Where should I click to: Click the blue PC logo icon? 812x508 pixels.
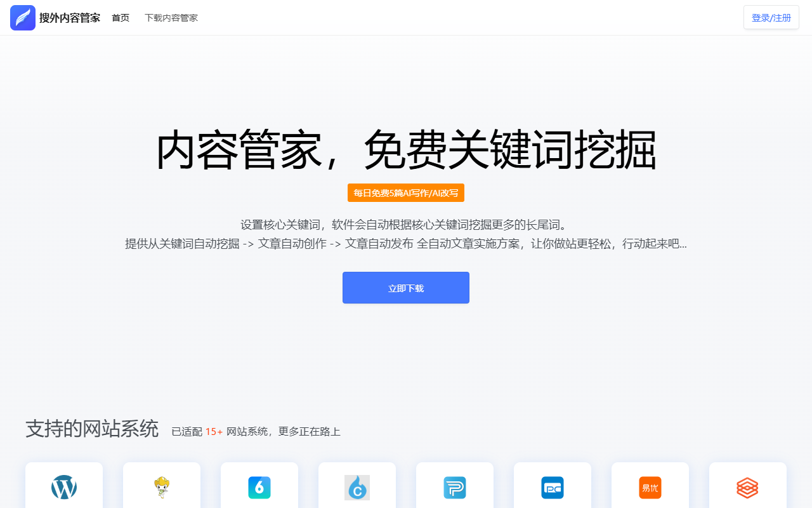(x=553, y=487)
